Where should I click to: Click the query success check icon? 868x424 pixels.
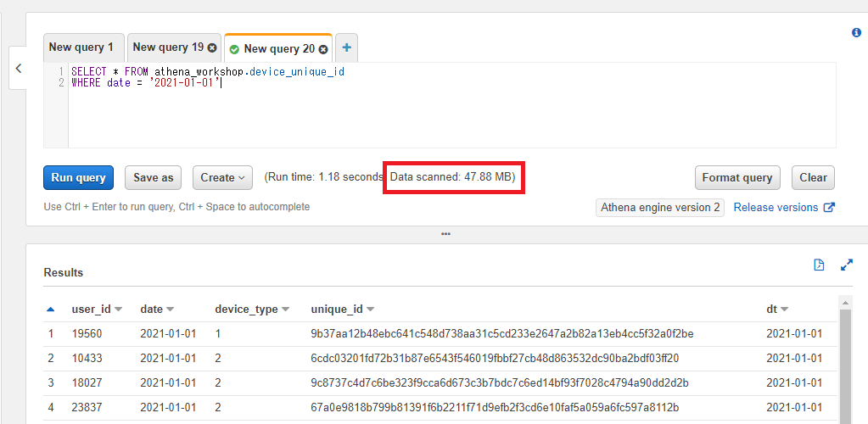pyautogui.click(x=234, y=50)
